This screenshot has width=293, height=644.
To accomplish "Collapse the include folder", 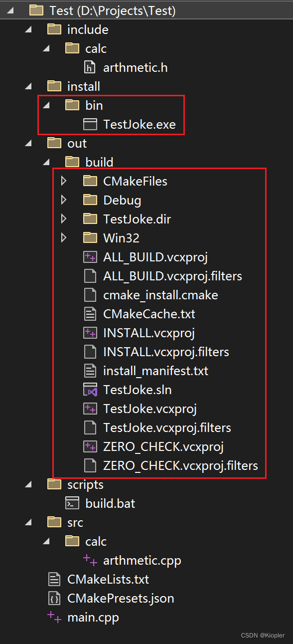I will (x=28, y=29).
